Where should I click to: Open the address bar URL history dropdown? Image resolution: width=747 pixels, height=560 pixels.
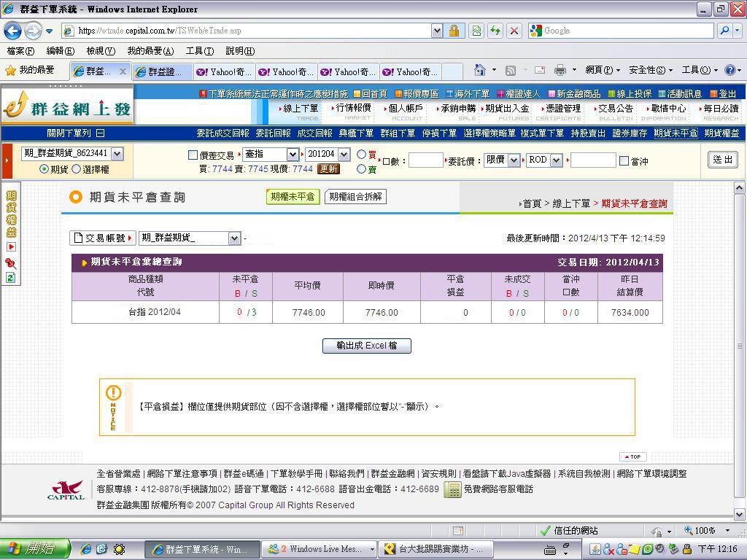[x=437, y=31]
